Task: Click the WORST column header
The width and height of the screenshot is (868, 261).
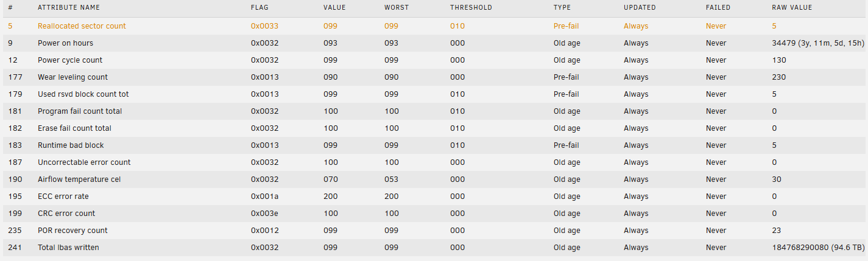Action: [x=397, y=7]
